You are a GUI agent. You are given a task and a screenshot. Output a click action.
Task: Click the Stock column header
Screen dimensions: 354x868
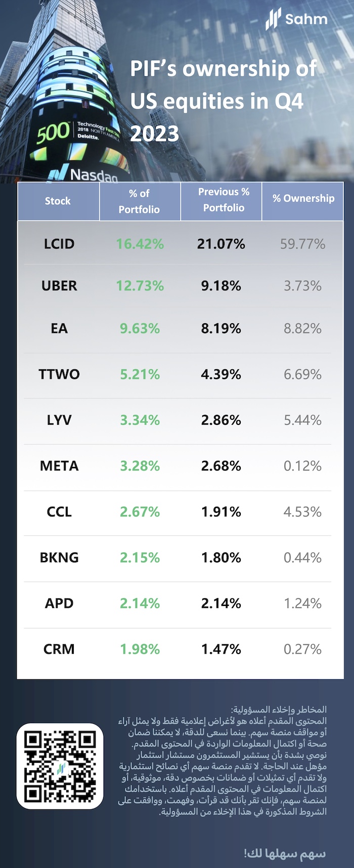[x=58, y=201]
